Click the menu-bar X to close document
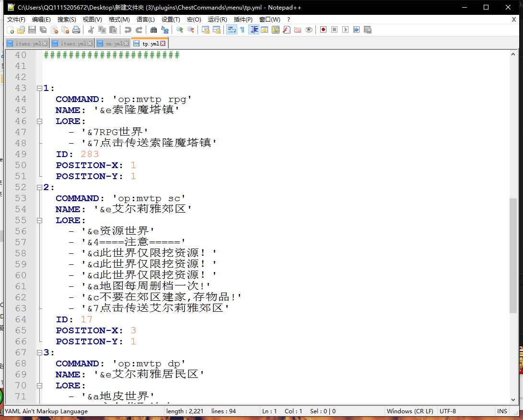This screenshot has width=523, height=420. point(514,19)
